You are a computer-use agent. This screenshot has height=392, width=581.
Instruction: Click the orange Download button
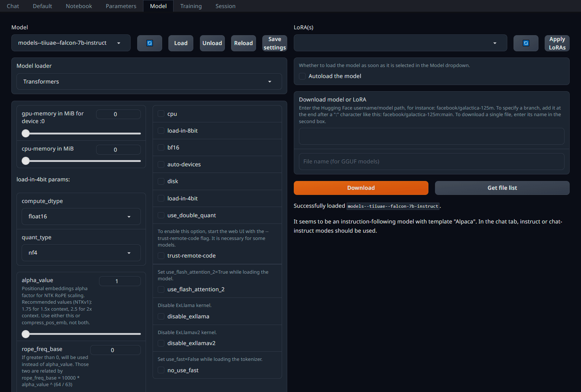coord(361,188)
